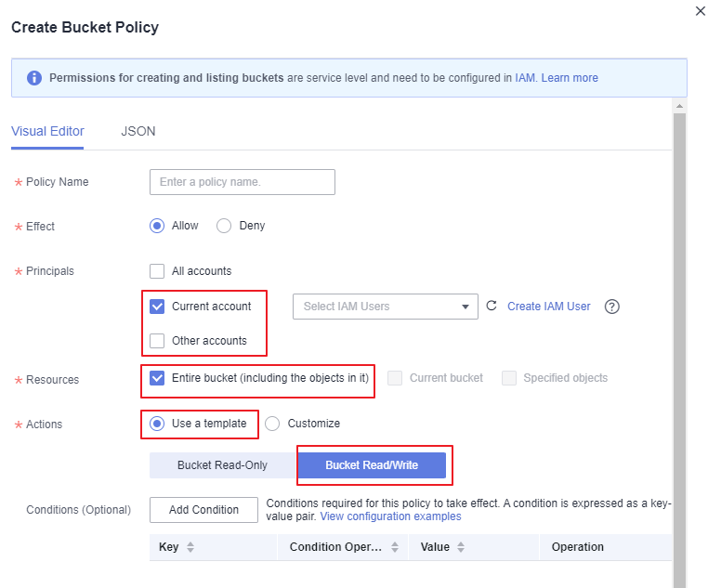Screen dimensions: 708x588
Task: Enable the Other accounts checkbox
Action: pyautogui.click(x=157, y=341)
